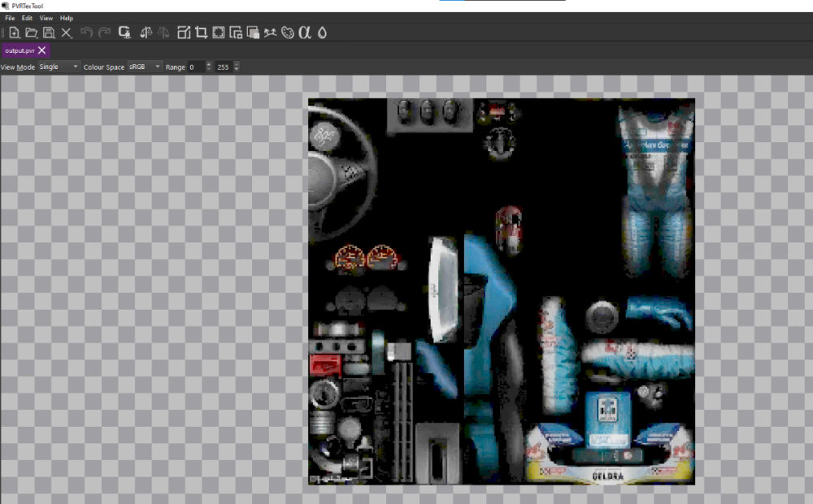Open a texture file with the Open icon
Screen dimensions: 813x504
coord(30,33)
